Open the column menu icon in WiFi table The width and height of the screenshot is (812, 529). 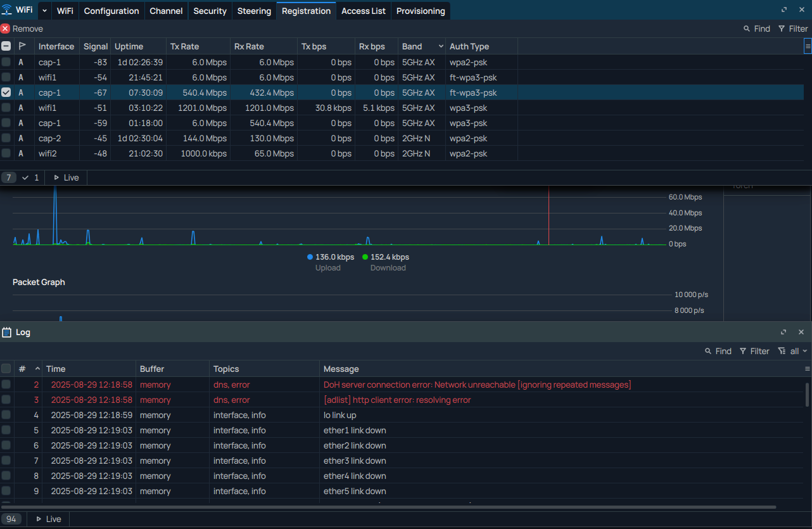pos(808,46)
